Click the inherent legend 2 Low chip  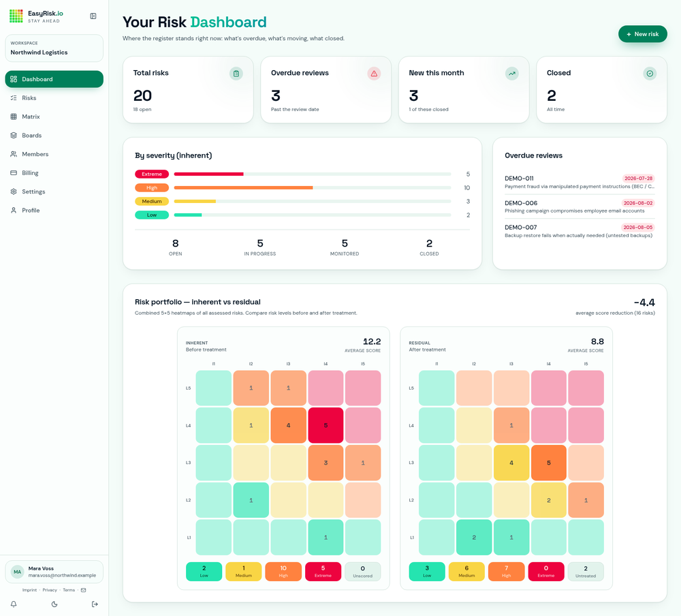tap(204, 571)
